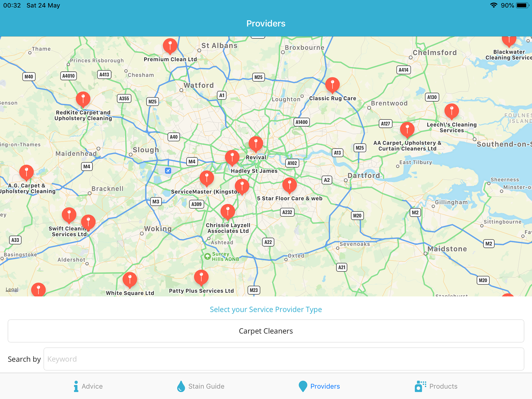Tap the "Woking" map label
The height and width of the screenshot is (399, 532).
pos(158,229)
